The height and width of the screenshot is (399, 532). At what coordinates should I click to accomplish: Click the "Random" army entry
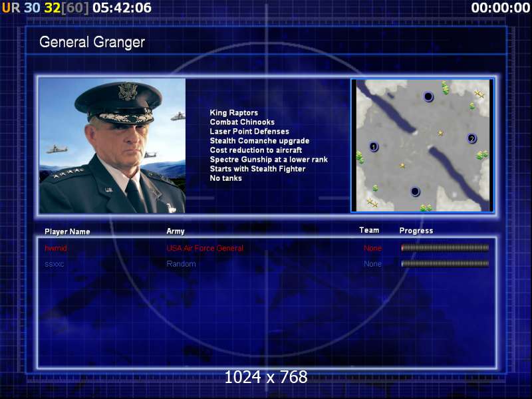(x=181, y=263)
